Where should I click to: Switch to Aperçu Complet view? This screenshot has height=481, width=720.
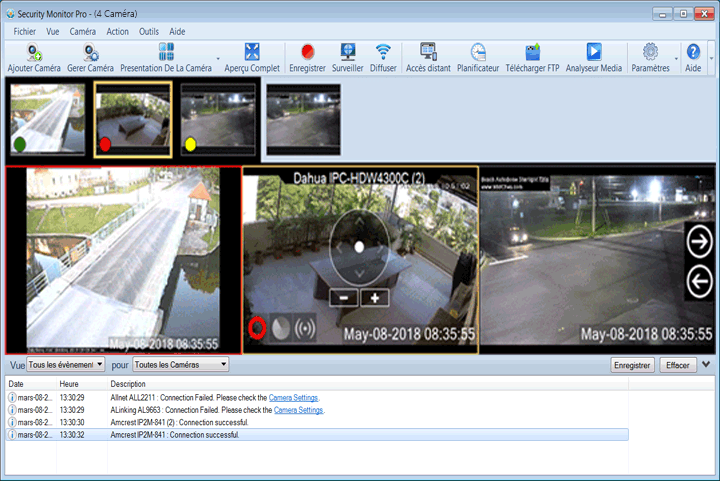coord(252,53)
